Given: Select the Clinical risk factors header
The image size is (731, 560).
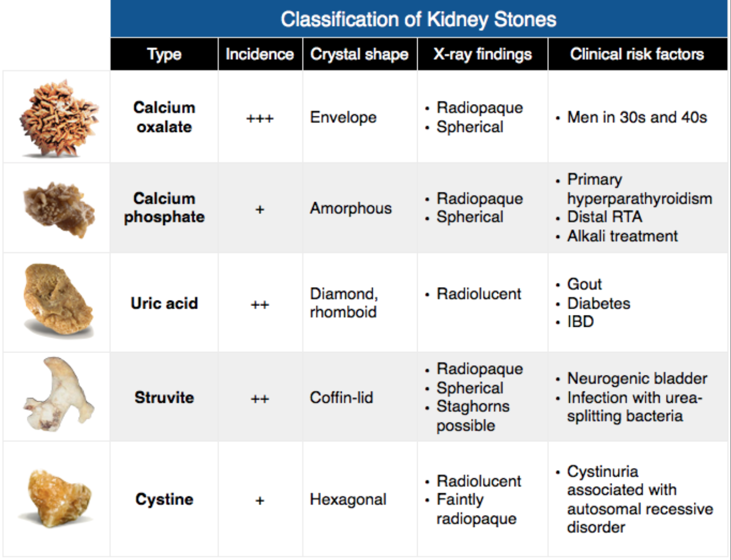Looking at the screenshot, I should pos(637,54).
